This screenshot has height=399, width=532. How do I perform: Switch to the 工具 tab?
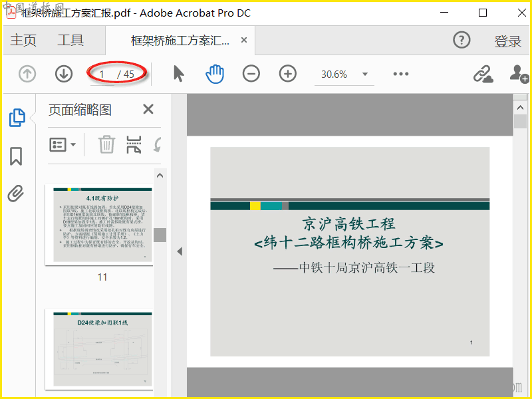tap(70, 40)
